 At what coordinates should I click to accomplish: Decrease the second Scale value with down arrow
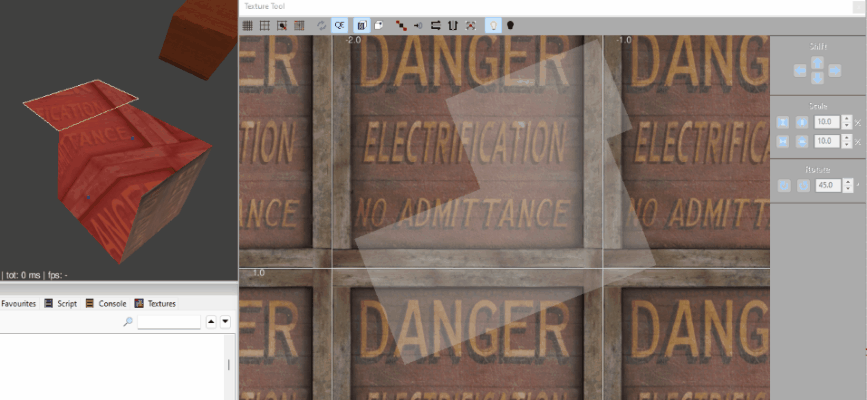point(846,146)
